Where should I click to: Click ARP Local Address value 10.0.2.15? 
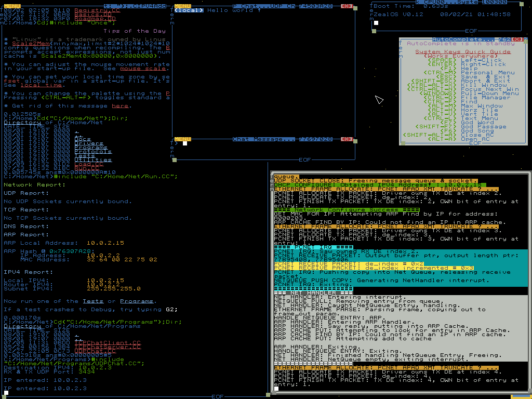105,243
